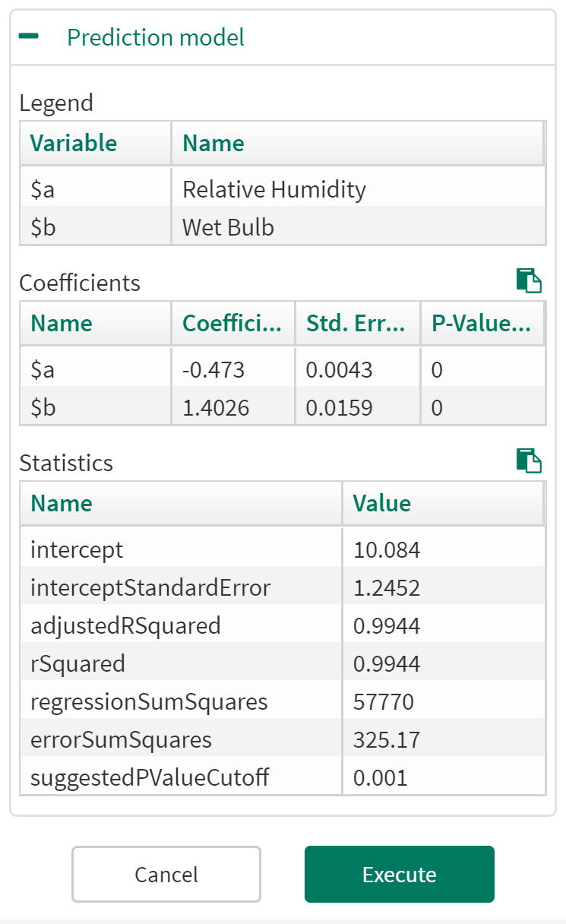Screen dimensions: 566x924
Task: Select the Wet Bulb legend row
Action: click(228, 227)
